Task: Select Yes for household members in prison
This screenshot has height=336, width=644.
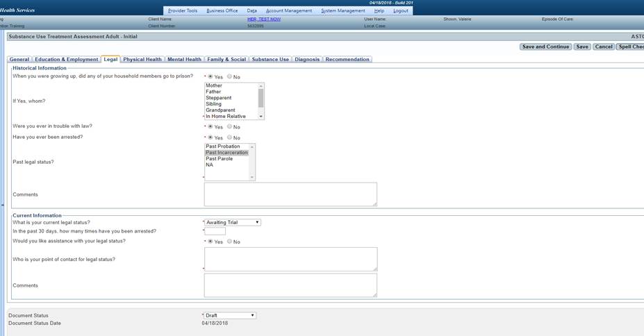Action: tap(210, 77)
